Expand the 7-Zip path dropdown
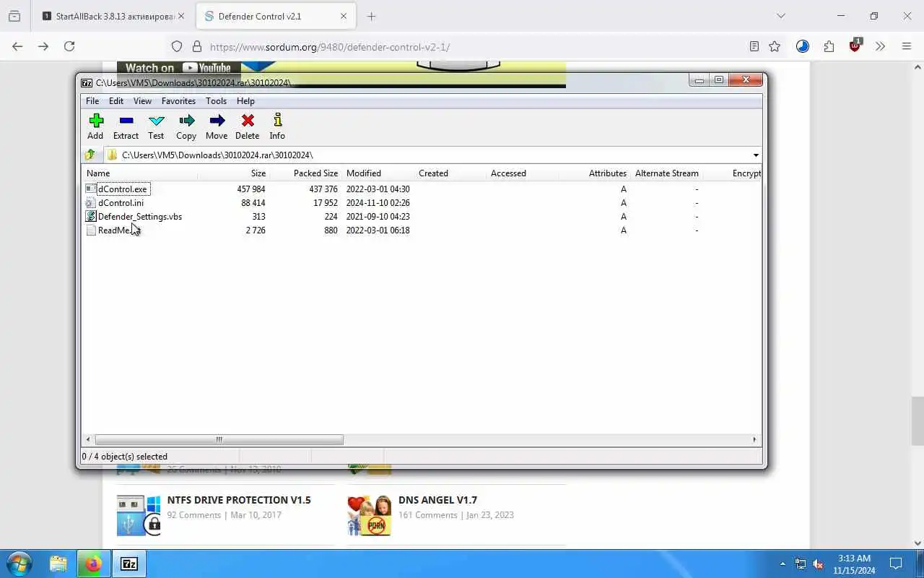Screen dimensions: 924x578 coord(756,155)
